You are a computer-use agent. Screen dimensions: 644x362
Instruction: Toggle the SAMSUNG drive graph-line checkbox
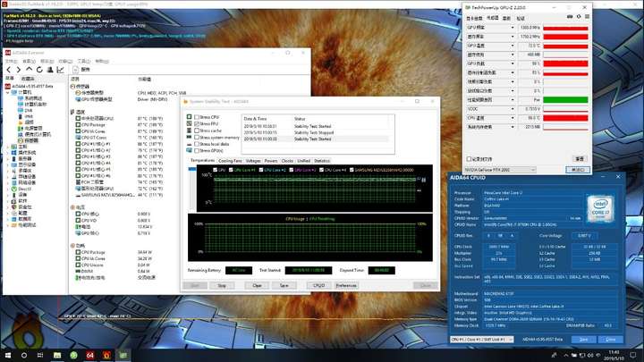(352, 170)
